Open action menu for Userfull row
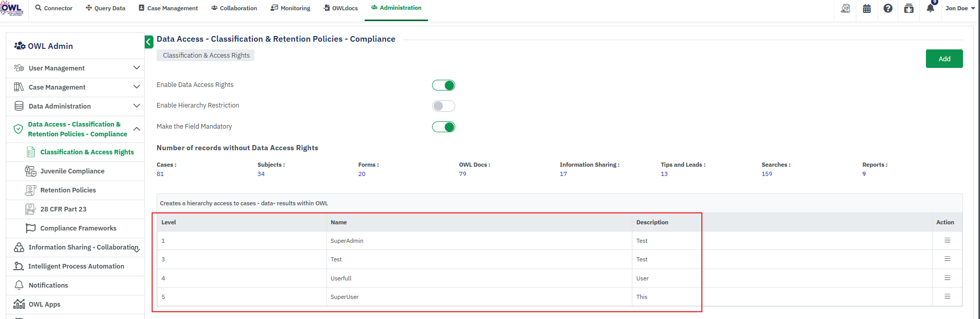Screen dimensions: 980x319 [x=947, y=278]
